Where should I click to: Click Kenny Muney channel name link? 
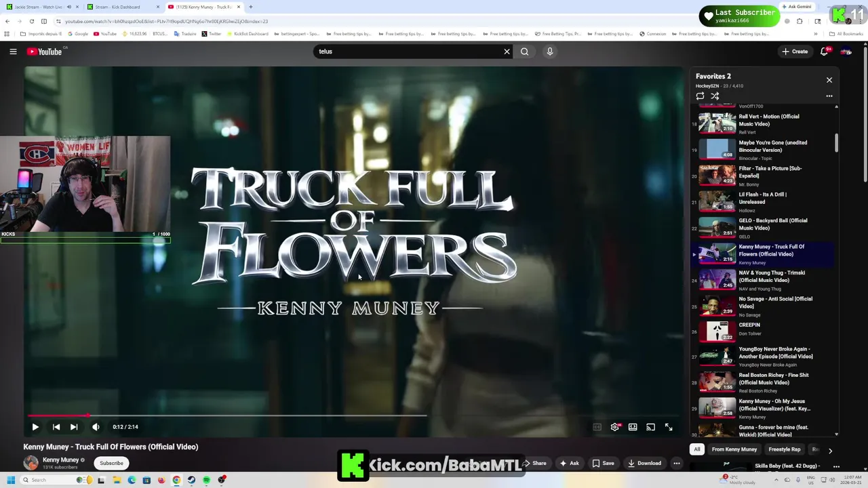pyautogui.click(x=61, y=460)
